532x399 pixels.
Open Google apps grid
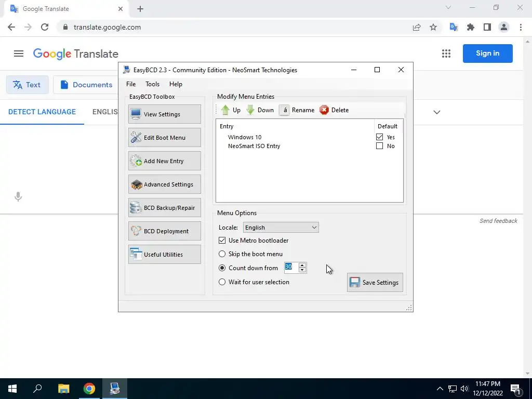click(446, 54)
